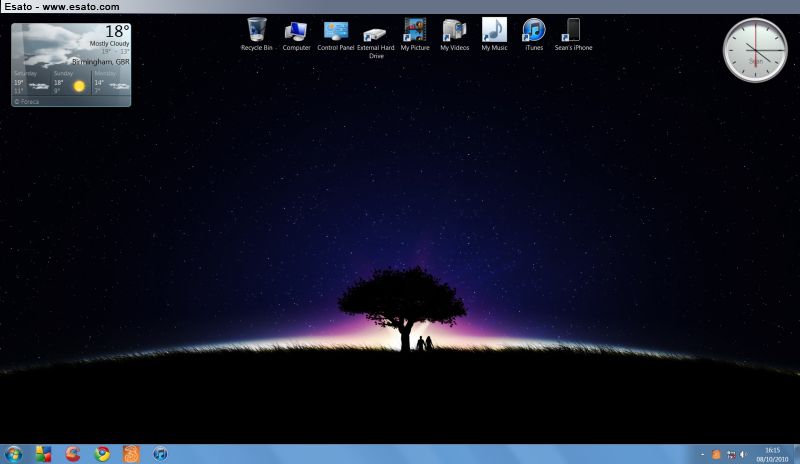Open the Foreca link in weather gadget
Screen dimensions: 800x464
point(27,102)
